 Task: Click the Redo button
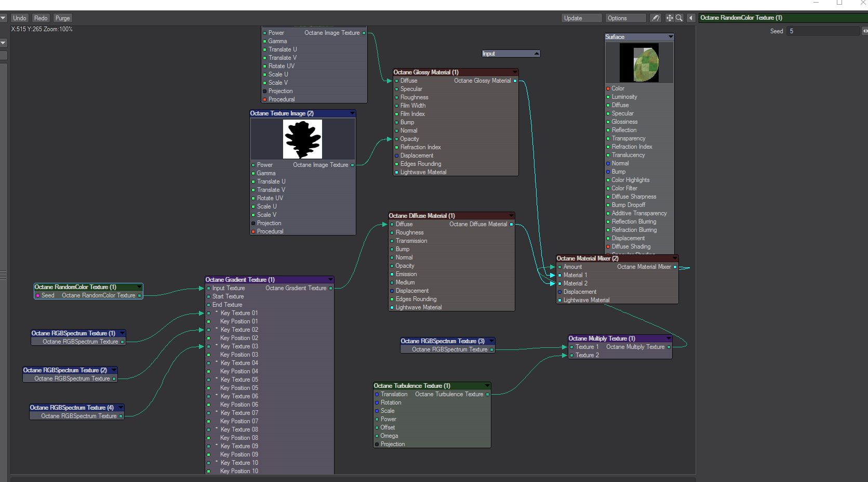coord(41,18)
